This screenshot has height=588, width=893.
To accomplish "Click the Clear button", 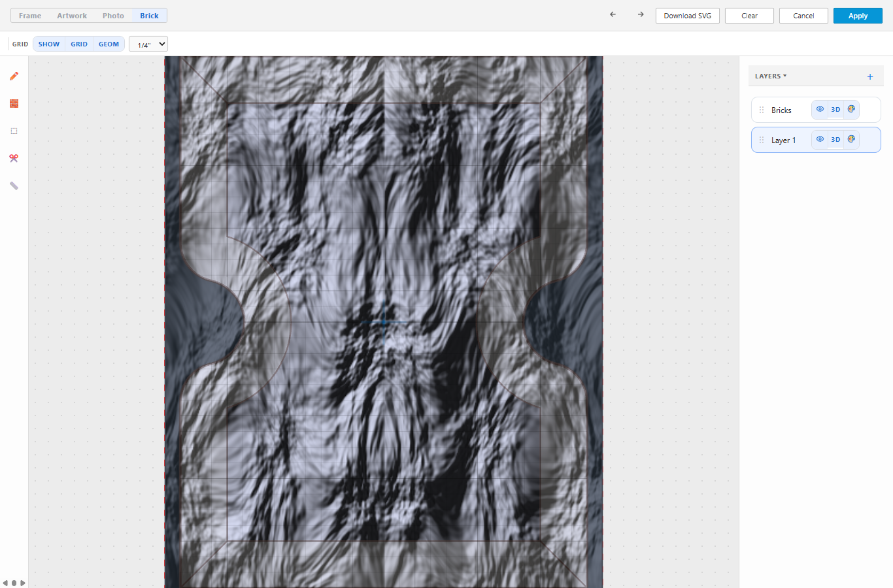I will click(749, 16).
